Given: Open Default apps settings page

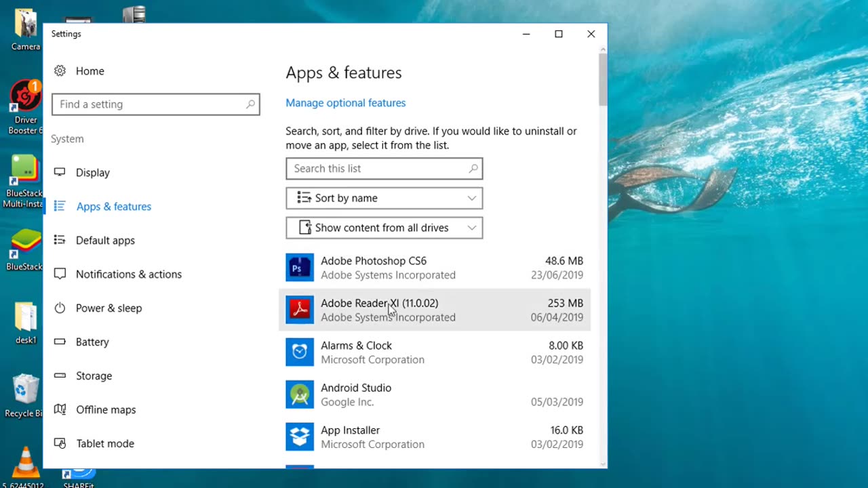Looking at the screenshot, I should tap(105, 241).
